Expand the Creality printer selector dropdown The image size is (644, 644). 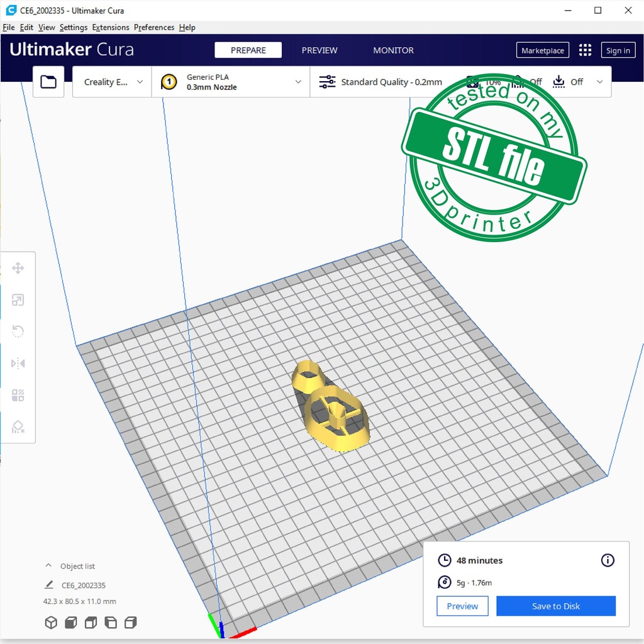tap(113, 82)
